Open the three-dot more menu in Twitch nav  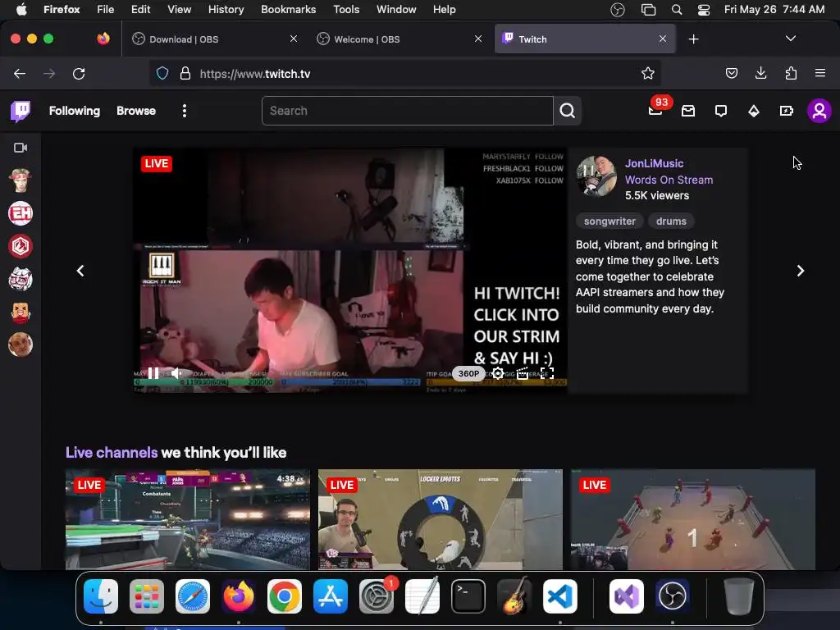click(x=185, y=111)
